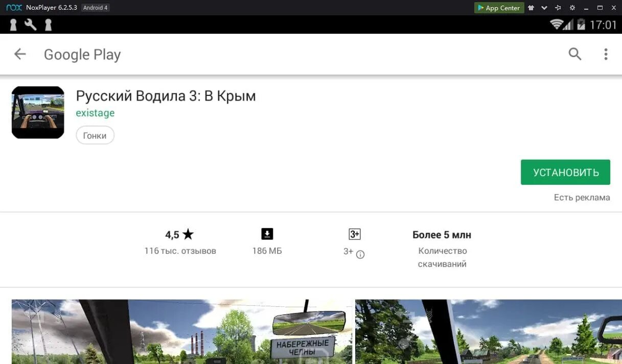Pin the Nox window on top
The height and width of the screenshot is (364, 622).
[558, 8]
